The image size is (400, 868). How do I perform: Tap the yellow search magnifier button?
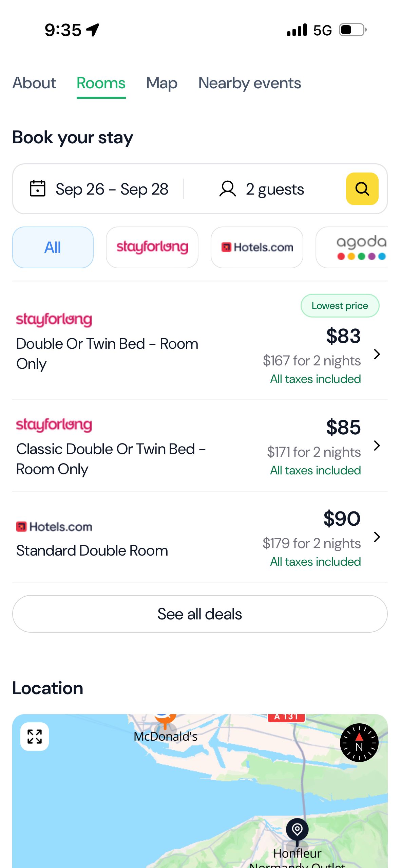click(362, 189)
